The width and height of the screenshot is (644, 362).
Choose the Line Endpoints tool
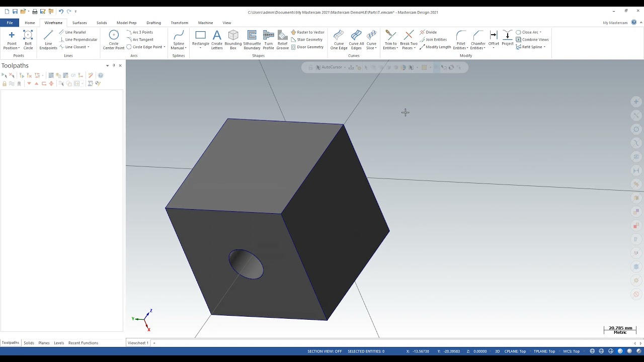click(48, 40)
